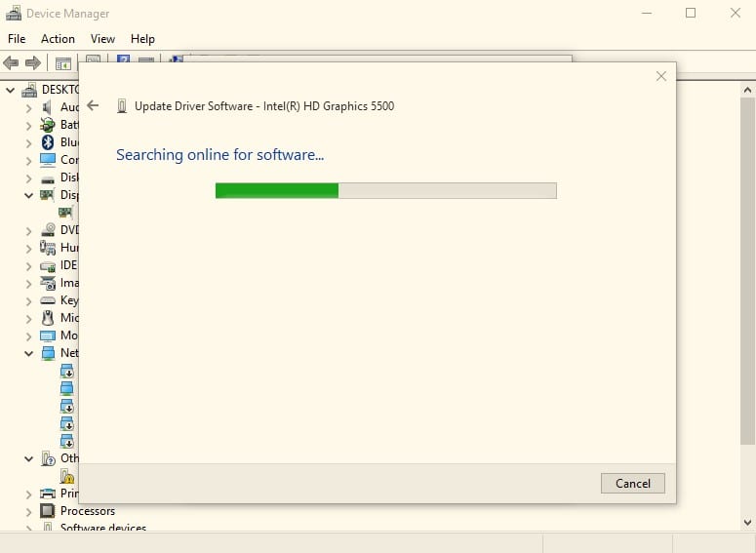
Task: Expand the Processors tree node
Action: coord(29,511)
